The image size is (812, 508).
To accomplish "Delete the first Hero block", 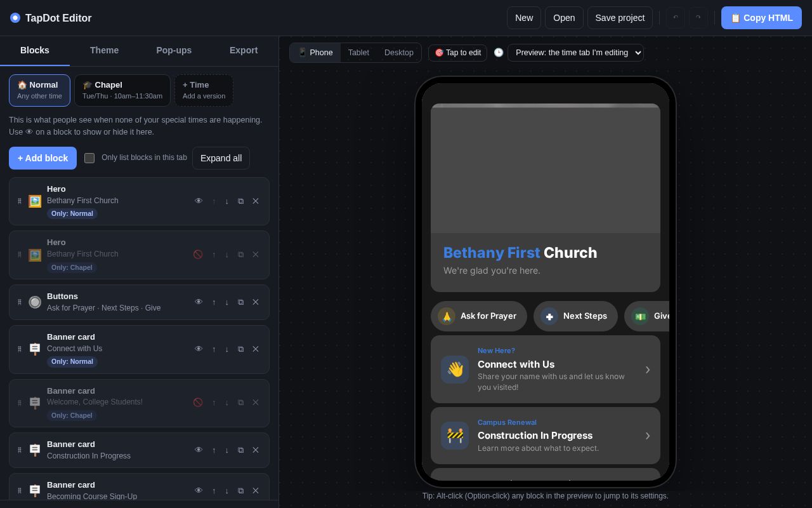I will pyautogui.click(x=256, y=201).
